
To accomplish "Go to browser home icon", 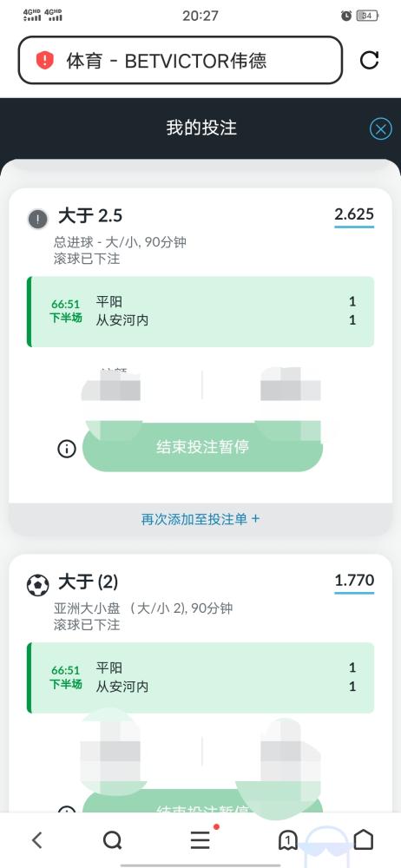I will tap(364, 839).
